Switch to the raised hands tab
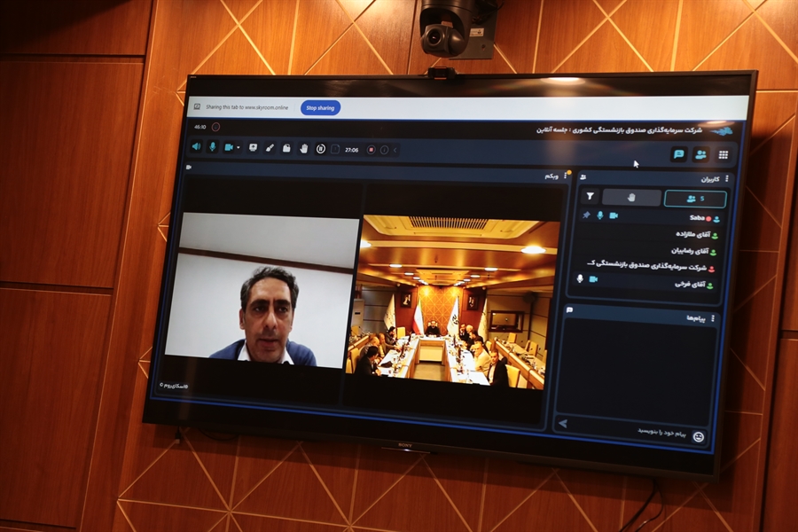Viewport: 798px width, 532px height. [x=631, y=197]
